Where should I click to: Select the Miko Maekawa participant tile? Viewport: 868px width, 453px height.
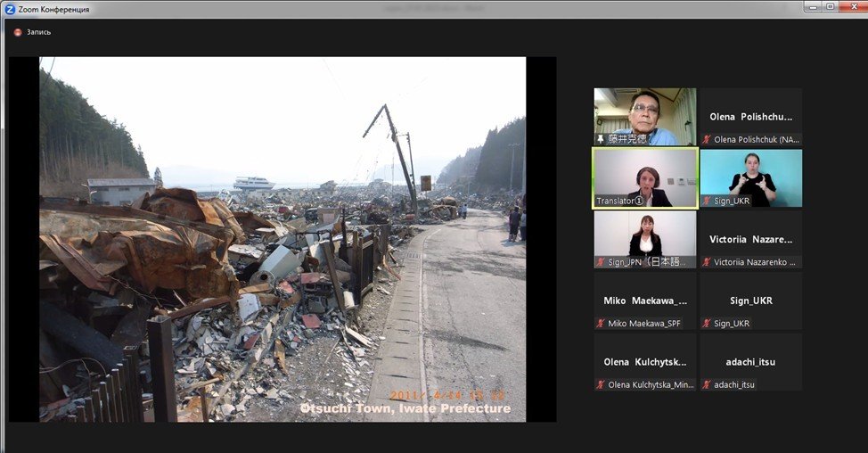[645, 301]
